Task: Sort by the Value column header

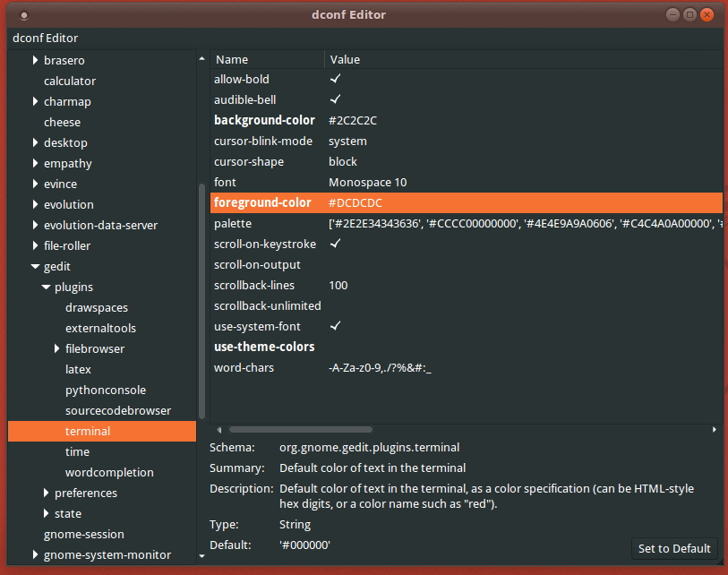Action: (524, 59)
